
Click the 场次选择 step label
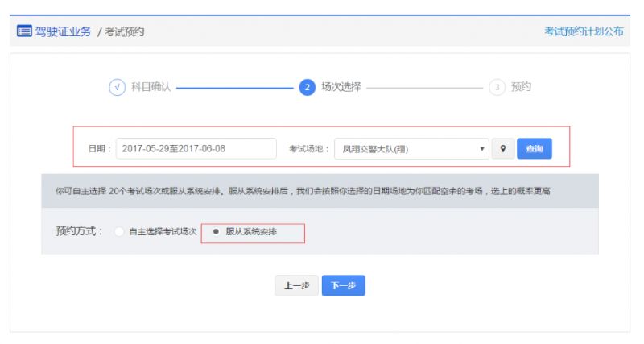[341, 87]
